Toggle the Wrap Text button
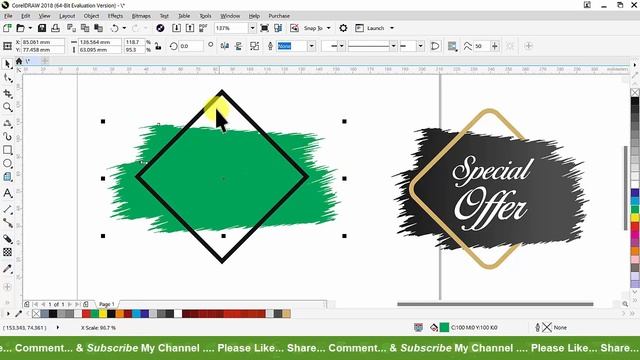The image size is (640, 360). (x=452, y=46)
